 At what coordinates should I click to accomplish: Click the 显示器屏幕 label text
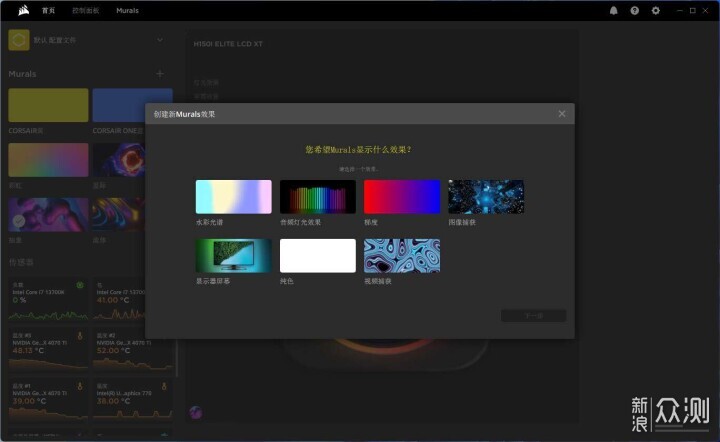213,281
